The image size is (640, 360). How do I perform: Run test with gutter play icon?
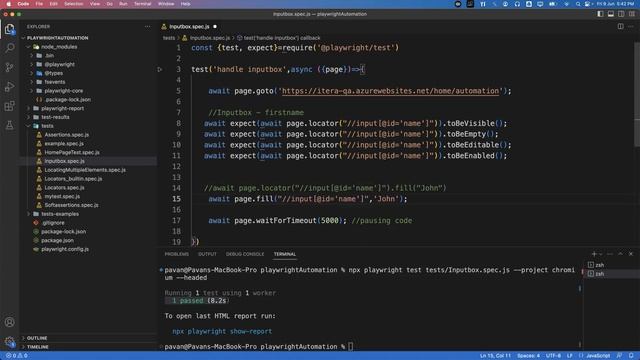click(160, 69)
